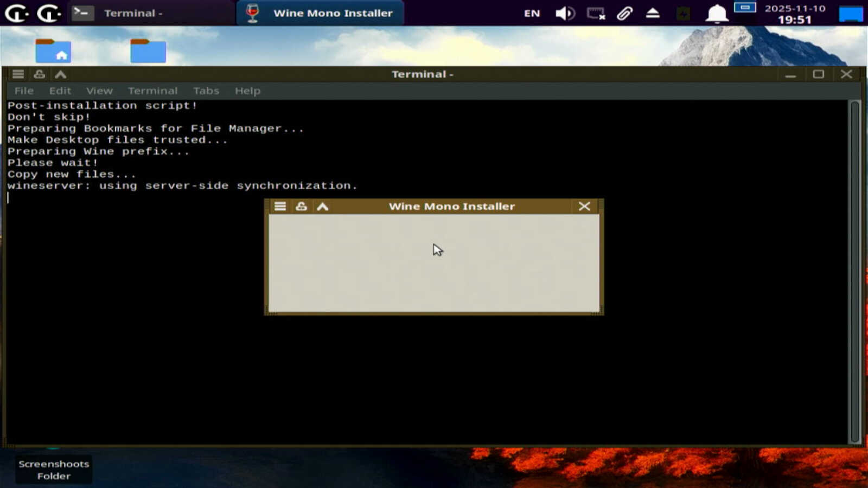Toggle the Wine Mono Installer stick icon
868x488 pixels.
[301, 206]
